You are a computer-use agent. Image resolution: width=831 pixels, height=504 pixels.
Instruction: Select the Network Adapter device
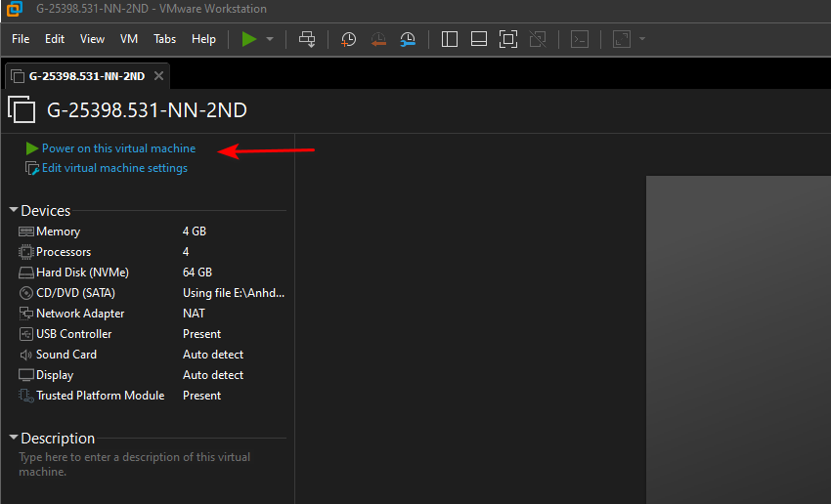152,314
